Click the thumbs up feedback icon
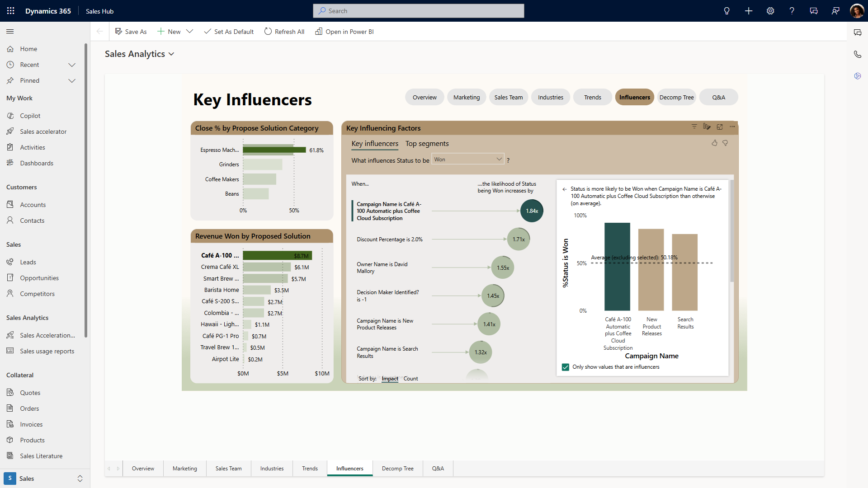This screenshot has width=868, height=488. pos(714,143)
